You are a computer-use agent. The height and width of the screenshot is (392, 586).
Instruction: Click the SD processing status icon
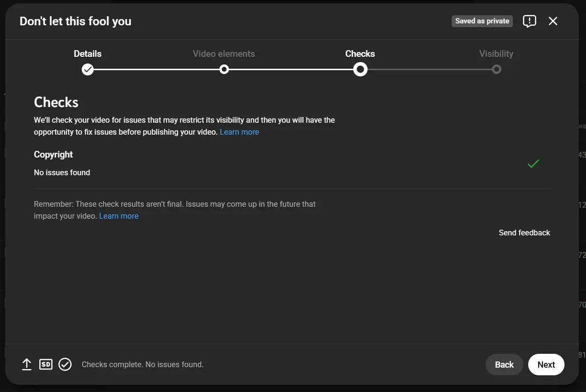(46, 364)
